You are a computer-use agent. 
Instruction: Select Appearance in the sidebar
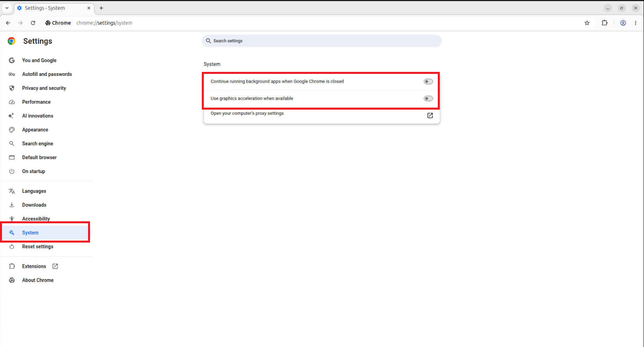[35, 130]
